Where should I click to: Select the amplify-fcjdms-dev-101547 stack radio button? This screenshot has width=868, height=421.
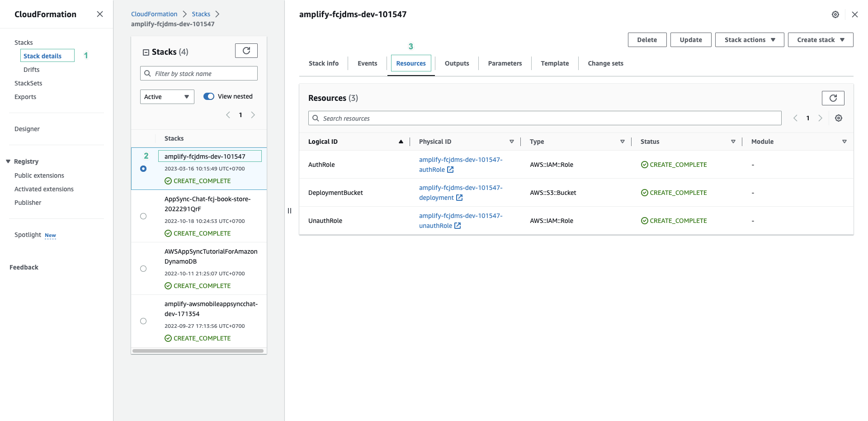click(143, 169)
